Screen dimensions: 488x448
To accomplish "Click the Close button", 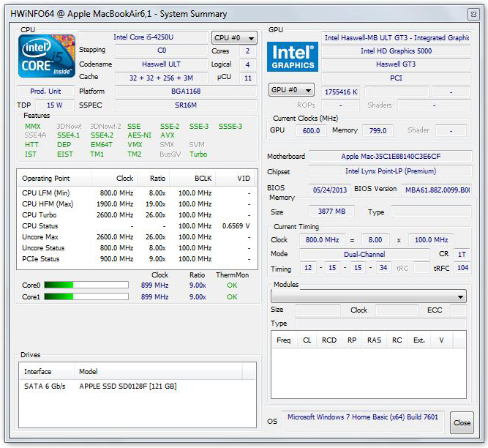I will 462,422.
